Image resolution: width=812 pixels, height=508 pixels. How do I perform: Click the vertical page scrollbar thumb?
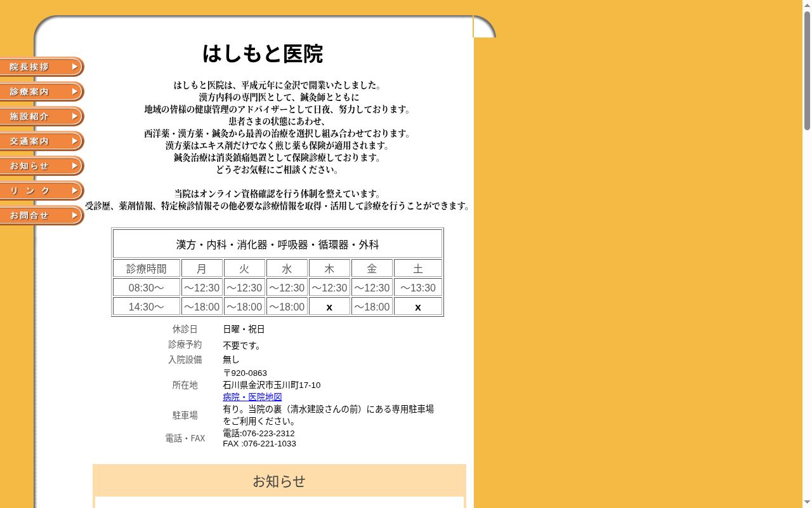807,70
